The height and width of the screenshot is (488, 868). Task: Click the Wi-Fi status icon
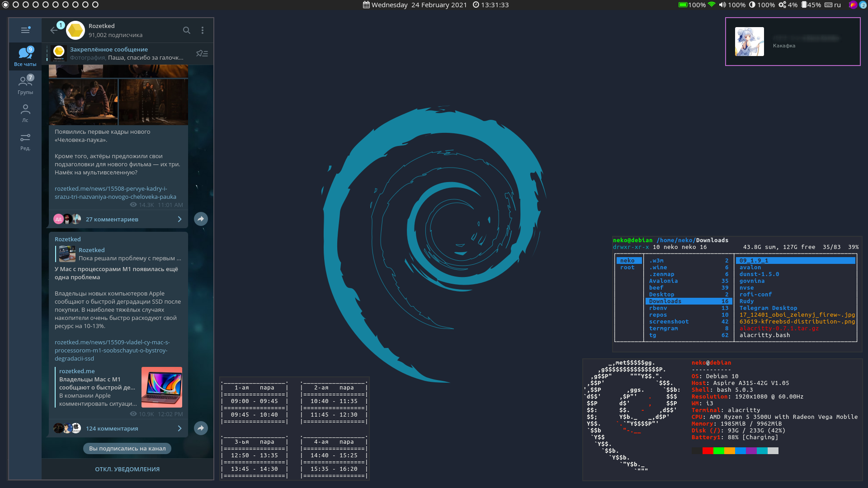point(712,5)
